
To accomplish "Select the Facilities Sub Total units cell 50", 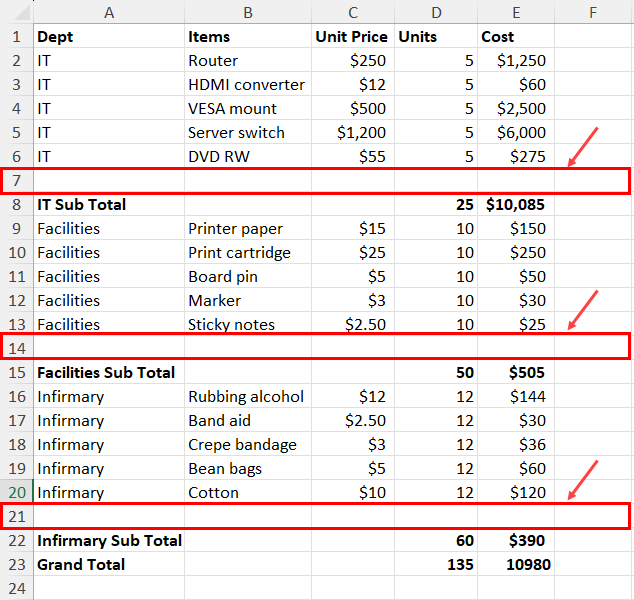I will click(436, 373).
